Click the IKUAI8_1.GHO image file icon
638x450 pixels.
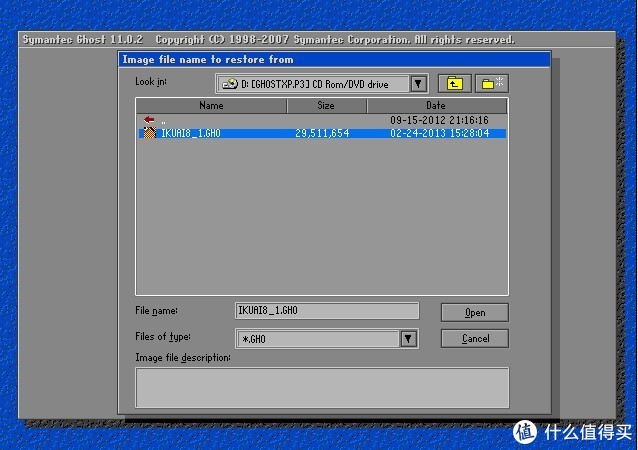click(149, 133)
